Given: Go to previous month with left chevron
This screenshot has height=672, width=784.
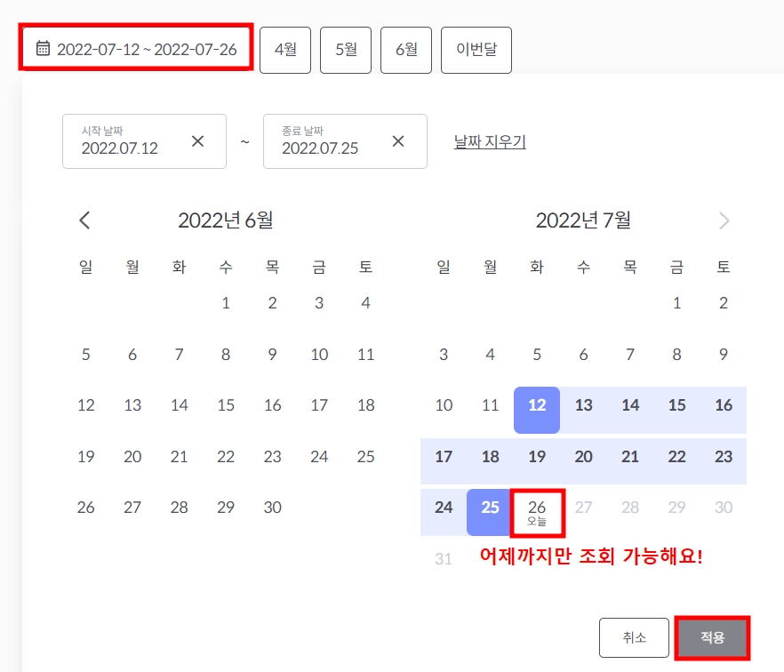Looking at the screenshot, I should pyautogui.click(x=85, y=220).
